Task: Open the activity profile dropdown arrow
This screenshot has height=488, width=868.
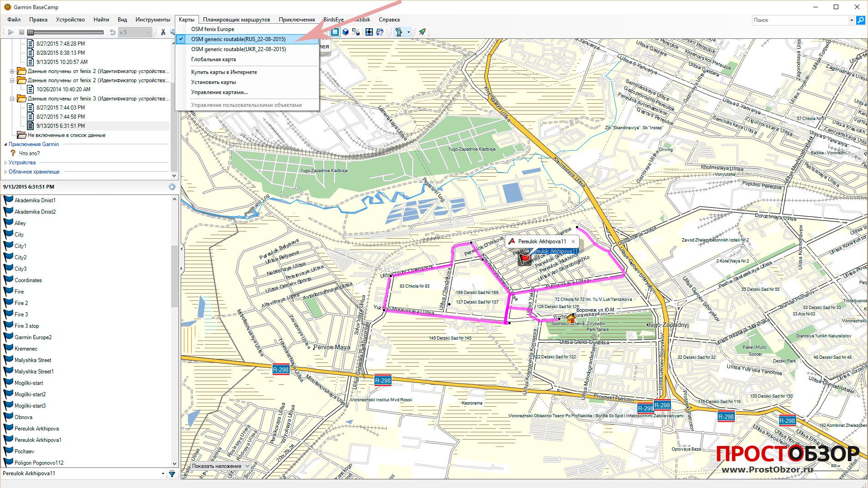Action: (408, 32)
